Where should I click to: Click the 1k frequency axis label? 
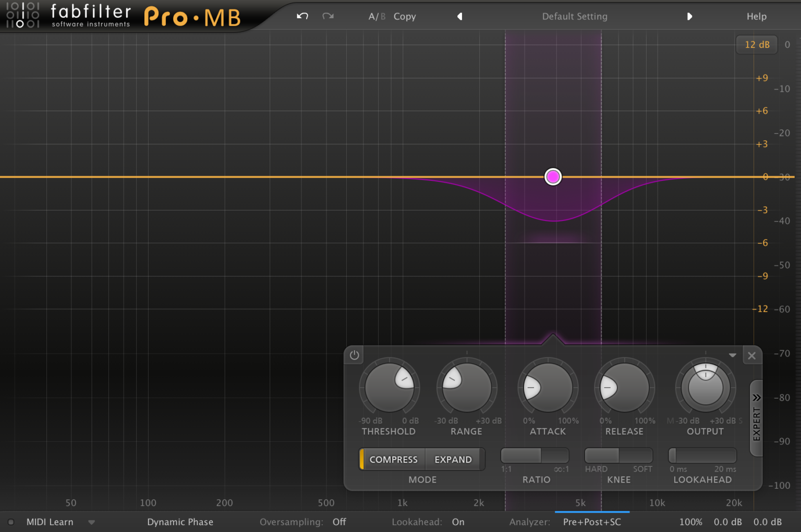pos(403,503)
